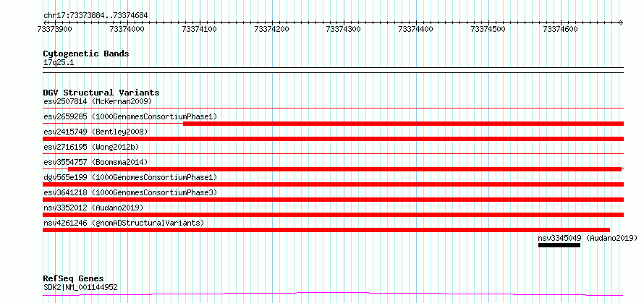
Task: Click the black bar of nsv3345049
Action: click(x=559, y=245)
